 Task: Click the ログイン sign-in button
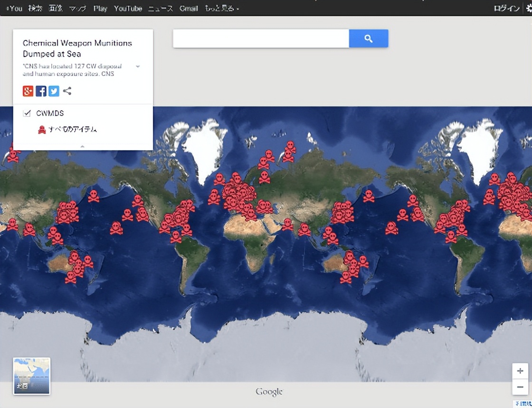click(505, 8)
